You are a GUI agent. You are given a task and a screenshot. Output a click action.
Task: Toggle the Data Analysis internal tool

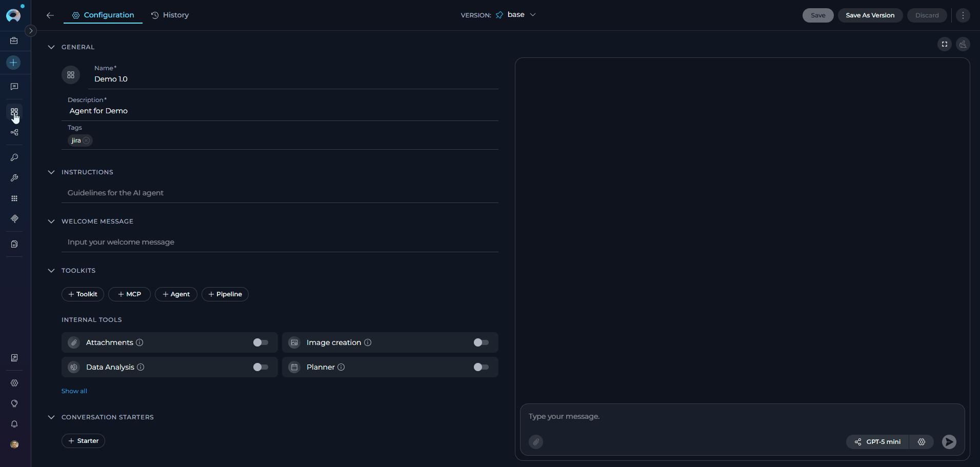[261, 367]
